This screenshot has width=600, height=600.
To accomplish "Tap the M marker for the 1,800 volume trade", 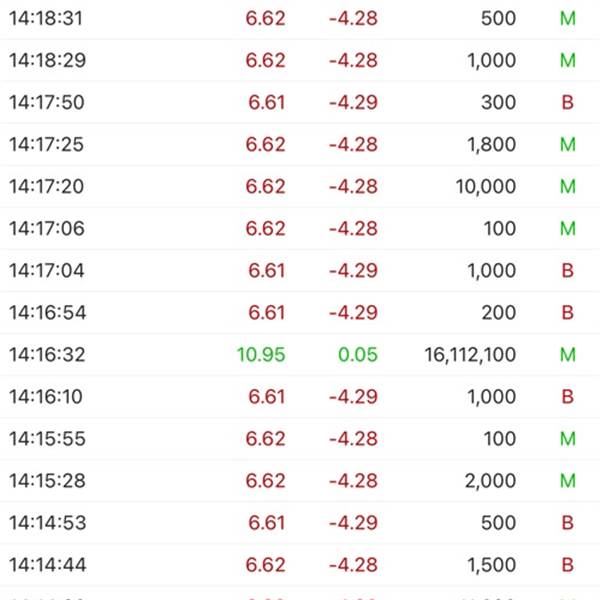I will [567, 145].
